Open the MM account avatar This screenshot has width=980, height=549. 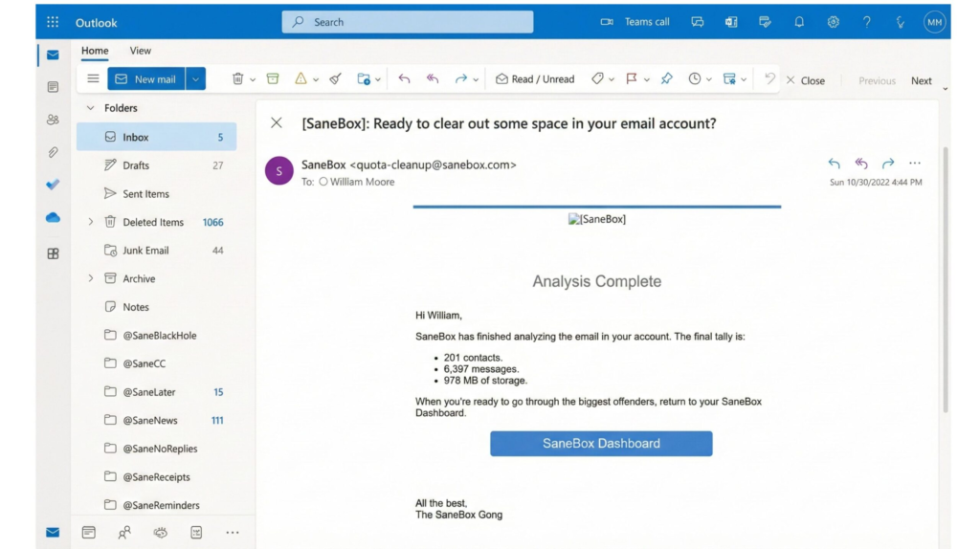pyautogui.click(x=934, y=23)
